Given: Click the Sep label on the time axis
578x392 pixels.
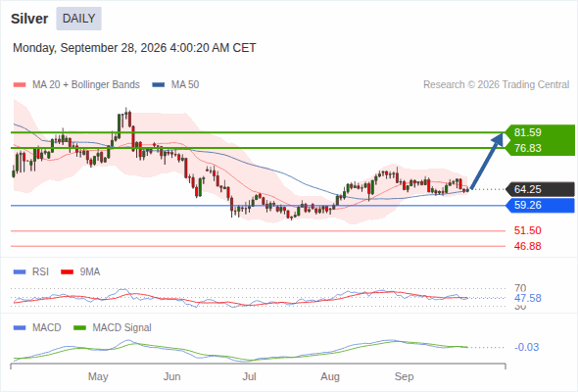Looking at the screenshot, I should click(404, 376).
